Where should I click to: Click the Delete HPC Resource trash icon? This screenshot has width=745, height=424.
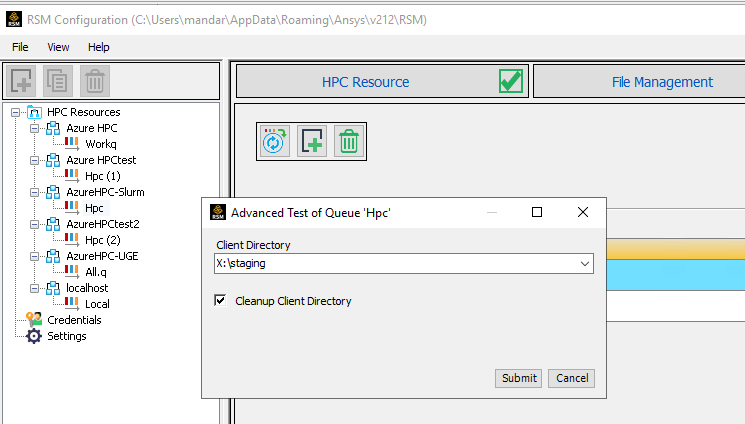tap(95, 81)
